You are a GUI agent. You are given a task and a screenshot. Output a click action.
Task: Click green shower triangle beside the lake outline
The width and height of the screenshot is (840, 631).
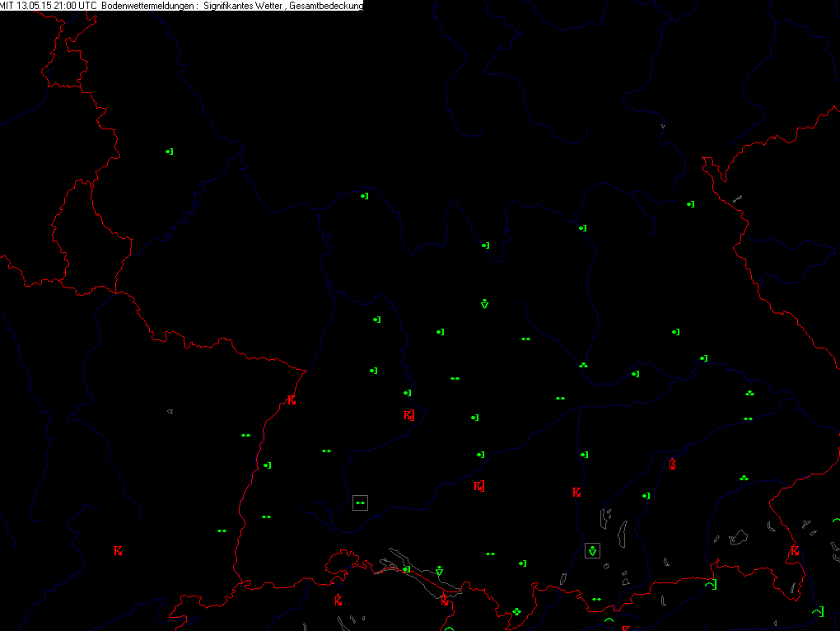[439, 571]
